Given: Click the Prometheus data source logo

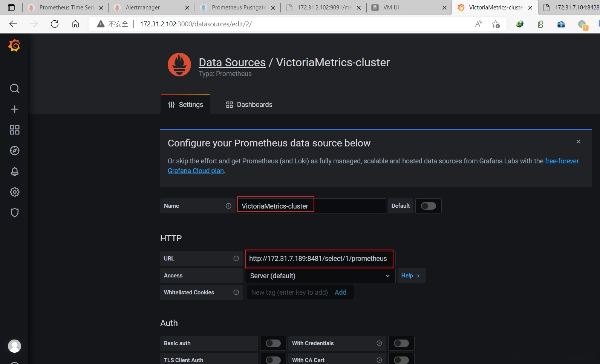Looking at the screenshot, I should pyautogui.click(x=179, y=64).
